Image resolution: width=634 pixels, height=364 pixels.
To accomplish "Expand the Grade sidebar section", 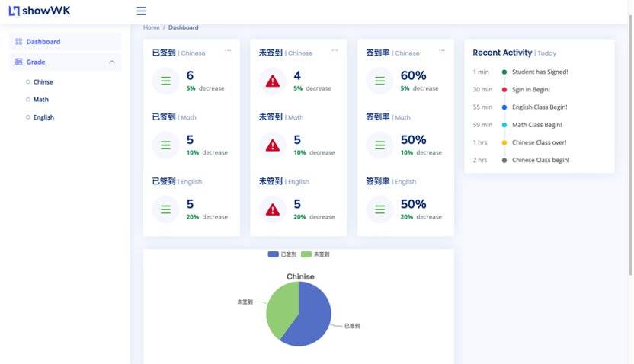I will [65, 62].
